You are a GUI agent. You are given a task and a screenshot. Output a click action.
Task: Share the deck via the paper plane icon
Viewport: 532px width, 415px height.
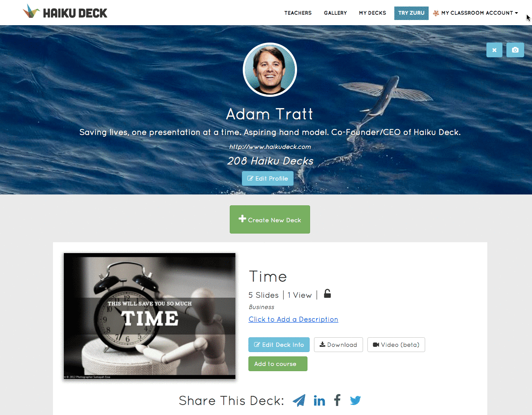[299, 400]
